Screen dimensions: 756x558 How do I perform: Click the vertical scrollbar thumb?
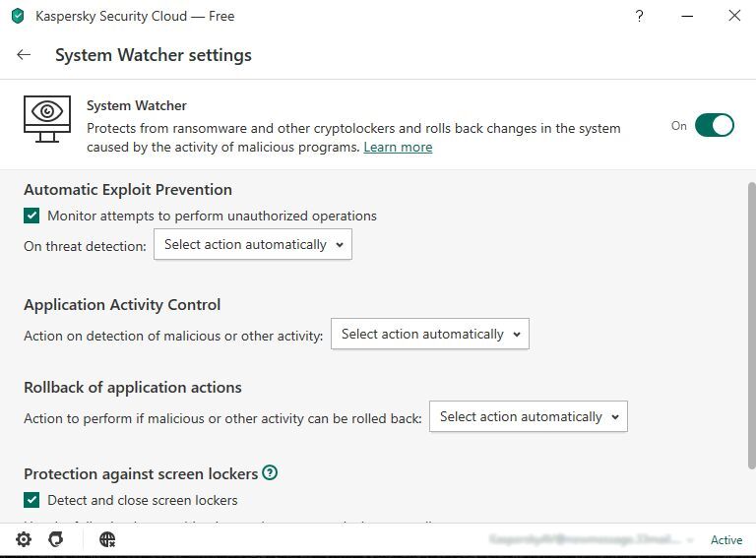tap(751, 326)
